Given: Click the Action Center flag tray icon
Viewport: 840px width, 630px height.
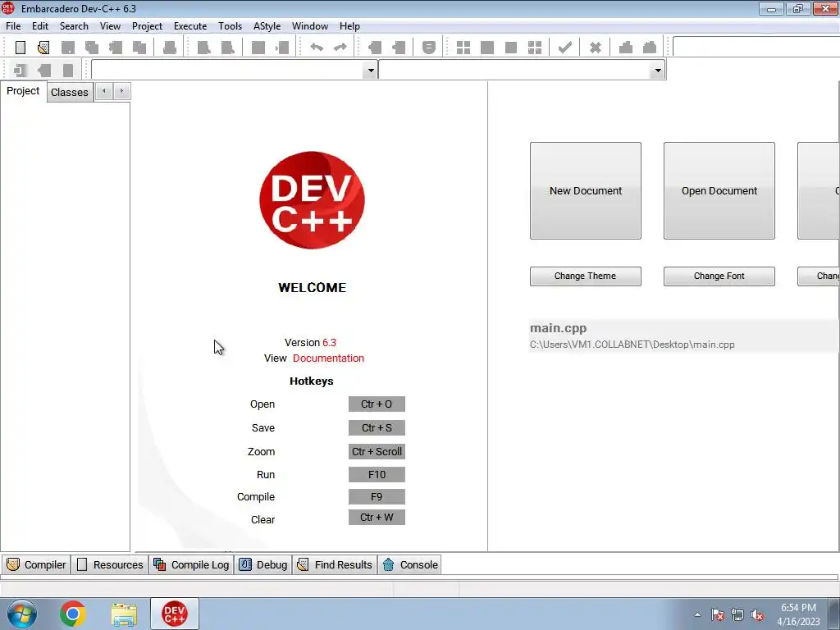Looking at the screenshot, I should pos(718,615).
